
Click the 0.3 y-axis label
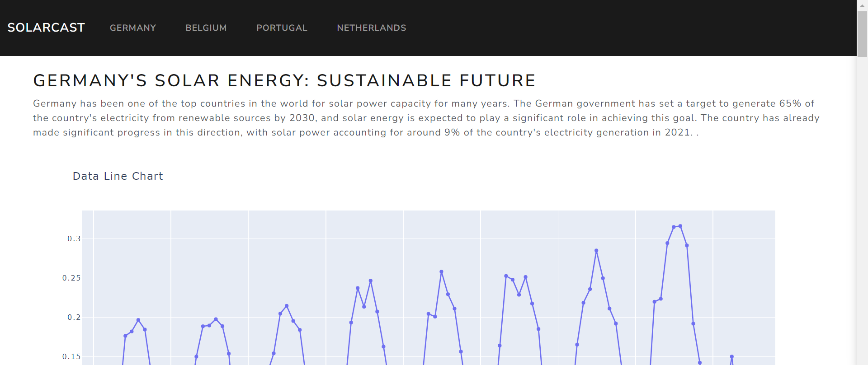pos(74,239)
